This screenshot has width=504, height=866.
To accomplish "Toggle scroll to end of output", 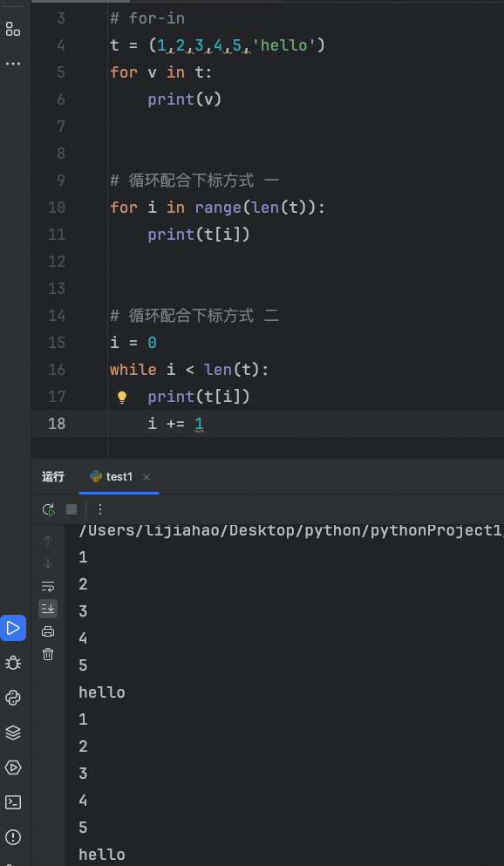I will coord(48,609).
